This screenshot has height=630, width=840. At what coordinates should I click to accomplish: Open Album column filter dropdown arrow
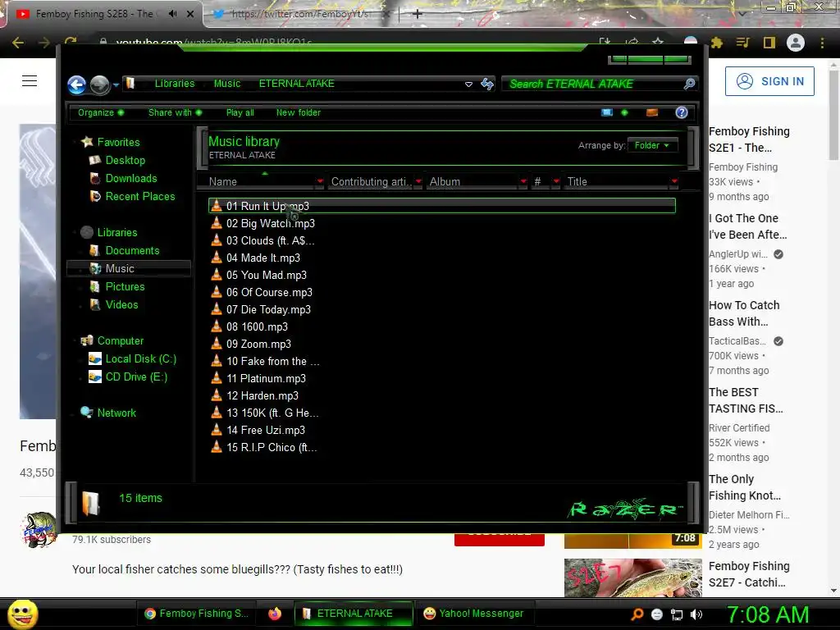(x=523, y=181)
